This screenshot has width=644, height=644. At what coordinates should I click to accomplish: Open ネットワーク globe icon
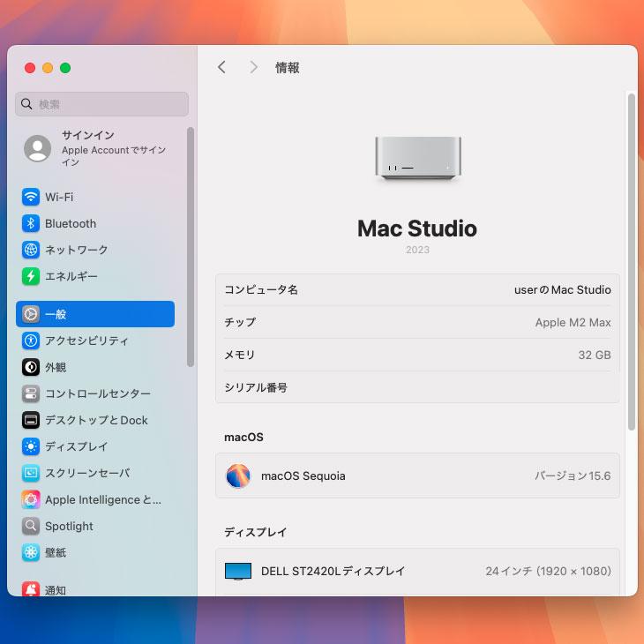pos(31,250)
